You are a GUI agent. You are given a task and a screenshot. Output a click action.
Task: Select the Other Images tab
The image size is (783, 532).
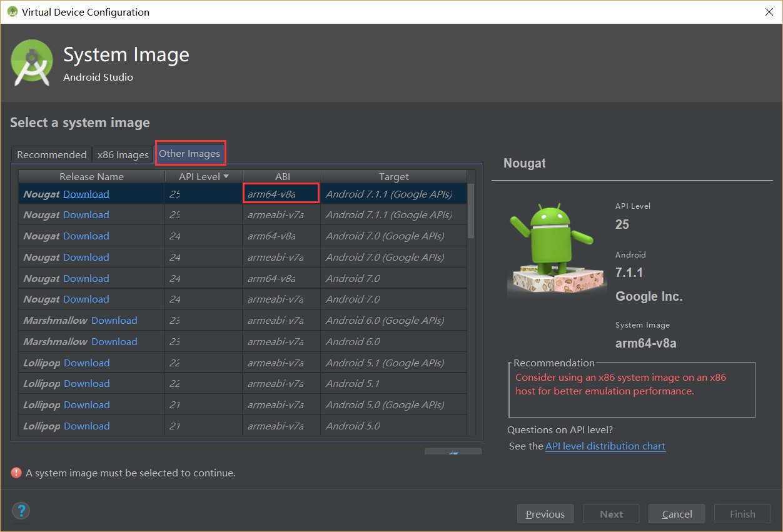click(189, 153)
